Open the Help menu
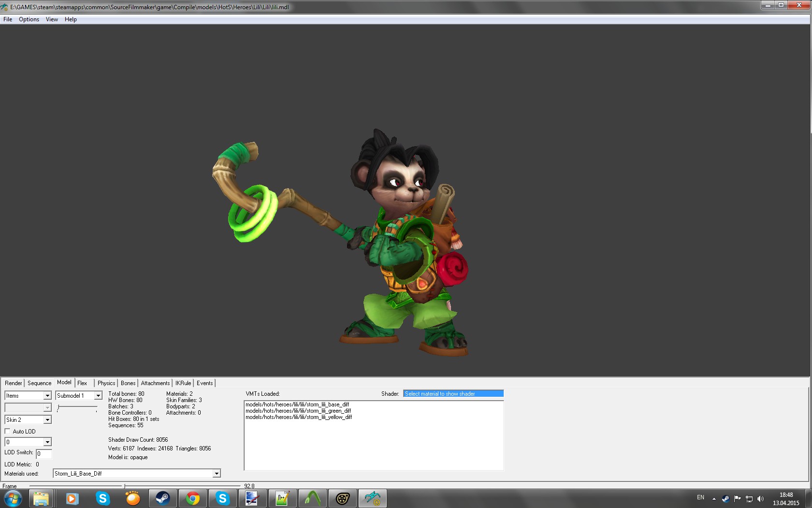This screenshot has height=508, width=812. tap(71, 19)
